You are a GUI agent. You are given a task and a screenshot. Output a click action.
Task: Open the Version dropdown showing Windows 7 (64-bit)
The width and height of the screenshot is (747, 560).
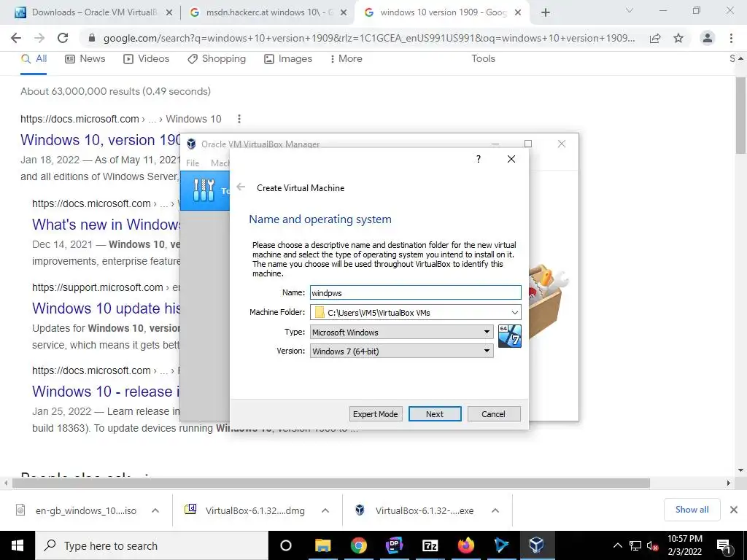tap(402, 351)
